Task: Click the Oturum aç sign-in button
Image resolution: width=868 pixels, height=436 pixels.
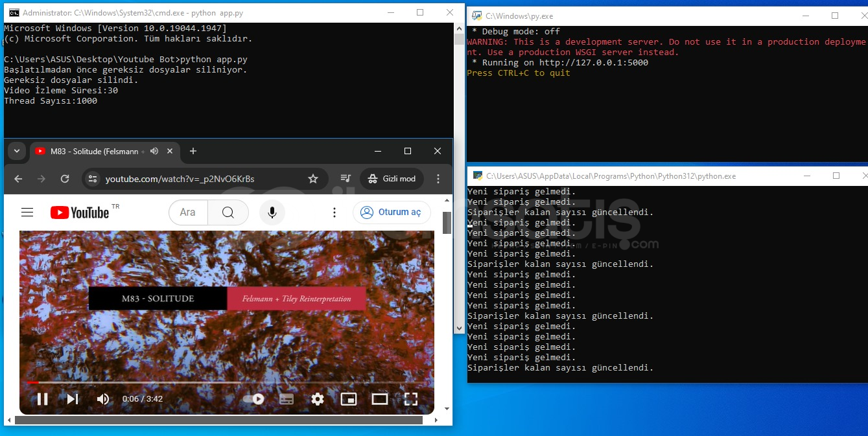Action: pyautogui.click(x=392, y=212)
